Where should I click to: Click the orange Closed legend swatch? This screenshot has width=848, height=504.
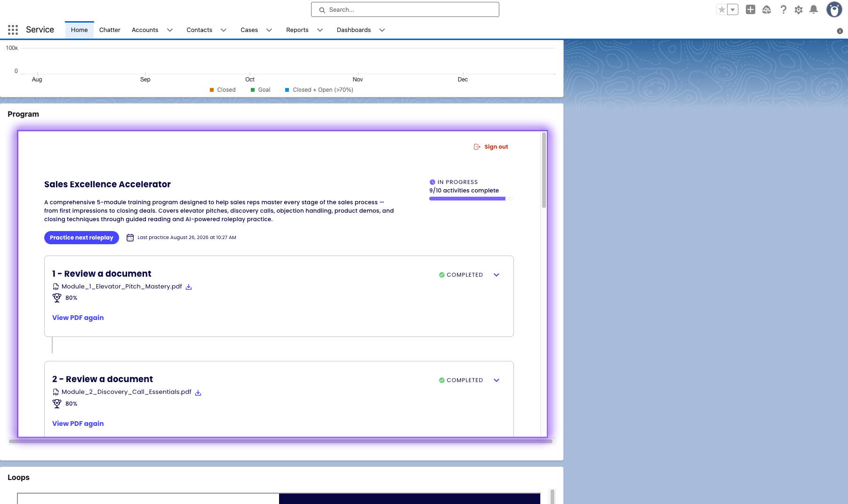(212, 90)
